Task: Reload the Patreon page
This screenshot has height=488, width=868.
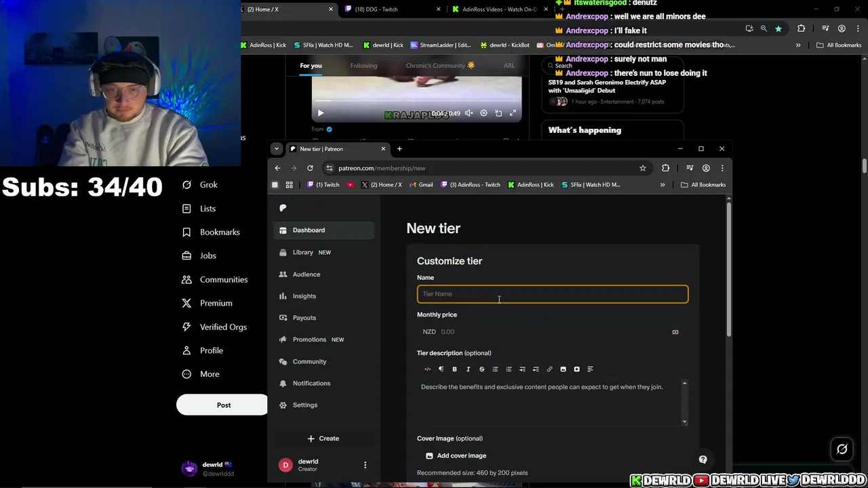Action: [310, 168]
